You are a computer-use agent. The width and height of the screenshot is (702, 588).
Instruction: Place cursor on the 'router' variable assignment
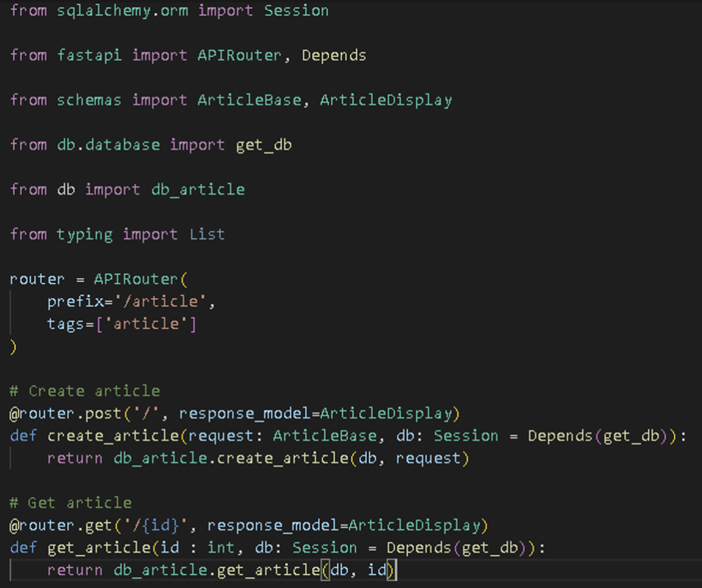tap(37, 279)
